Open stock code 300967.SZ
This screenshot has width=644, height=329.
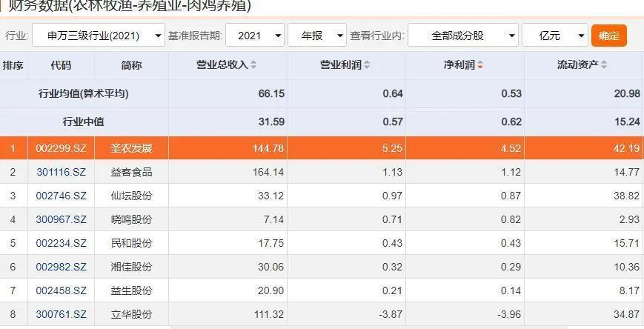tap(62, 220)
